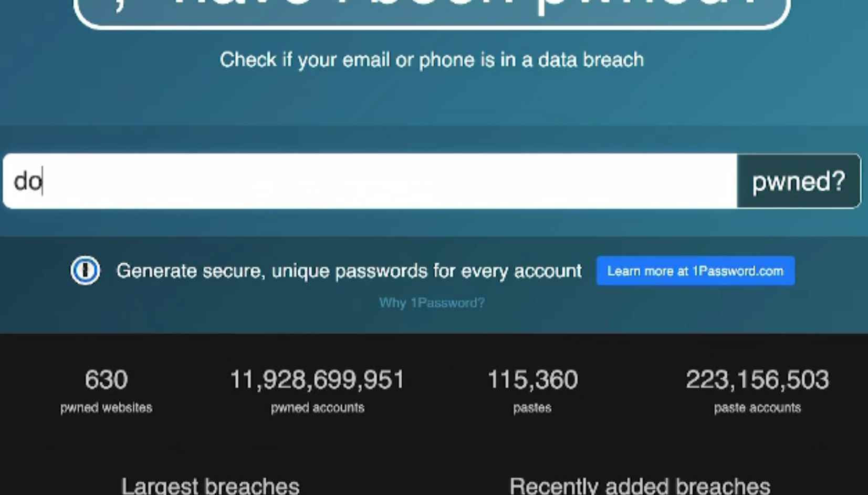
Task: Click 'Generate secure, unique passwords' promo text
Action: pyautogui.click(x=349, y=271)
